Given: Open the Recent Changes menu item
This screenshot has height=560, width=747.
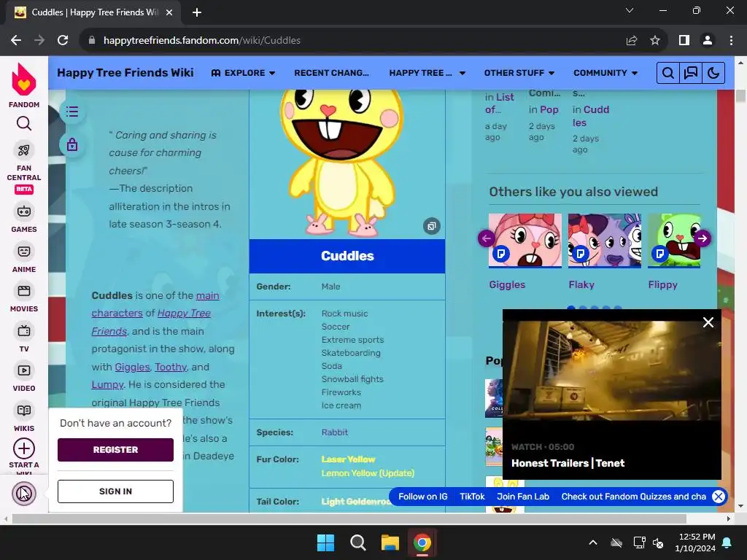Looking at the screenshot, I should tap(332, 73).
